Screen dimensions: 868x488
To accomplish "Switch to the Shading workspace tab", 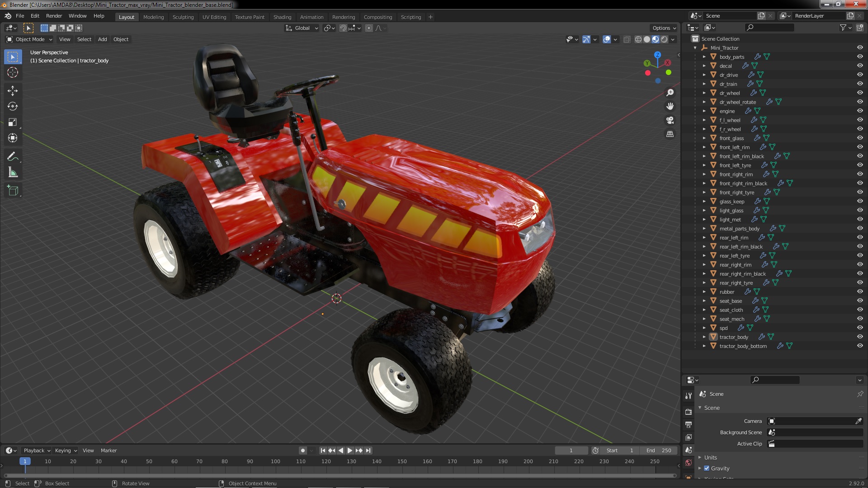I will [282, 17].
